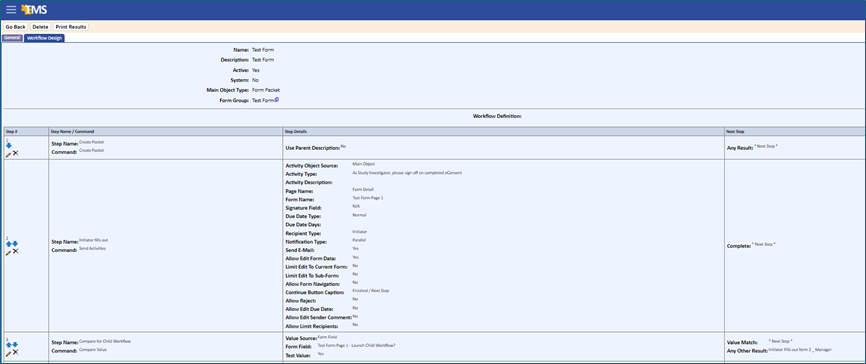Click the Workflow Definition heading

(497, 117)
